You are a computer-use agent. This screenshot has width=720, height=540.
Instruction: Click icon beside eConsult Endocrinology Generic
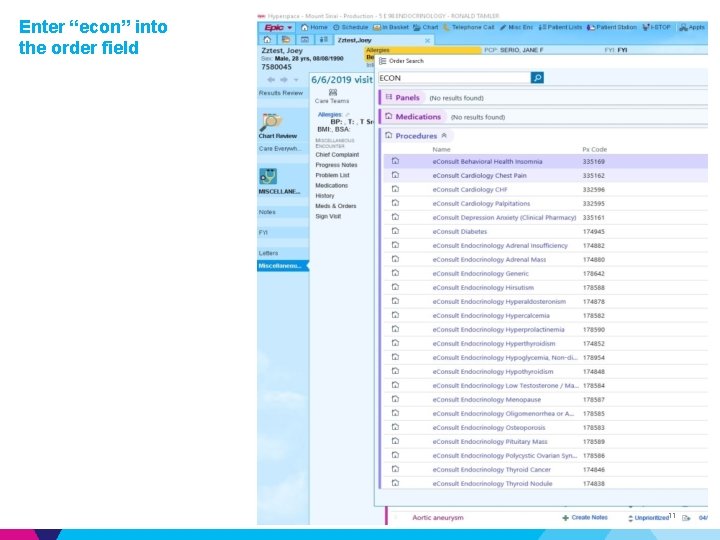pos(395,273)
